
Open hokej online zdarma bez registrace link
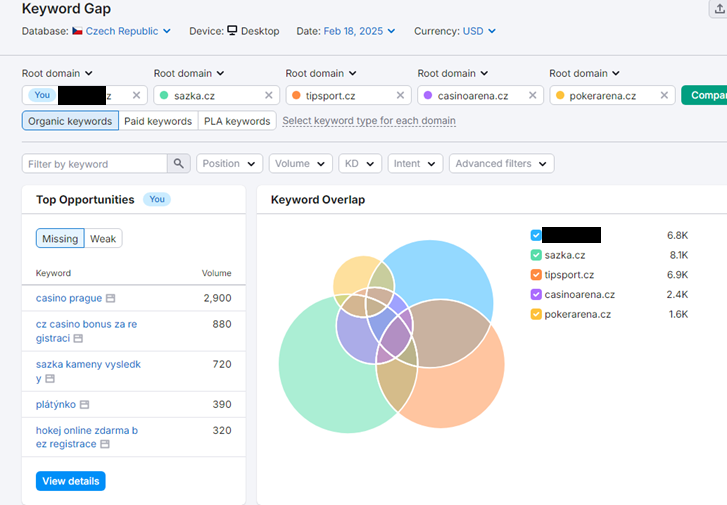87,437
